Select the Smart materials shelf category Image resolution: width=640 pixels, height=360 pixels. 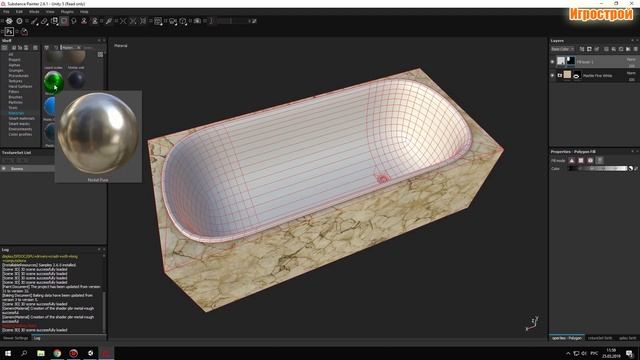pos(22,118)
